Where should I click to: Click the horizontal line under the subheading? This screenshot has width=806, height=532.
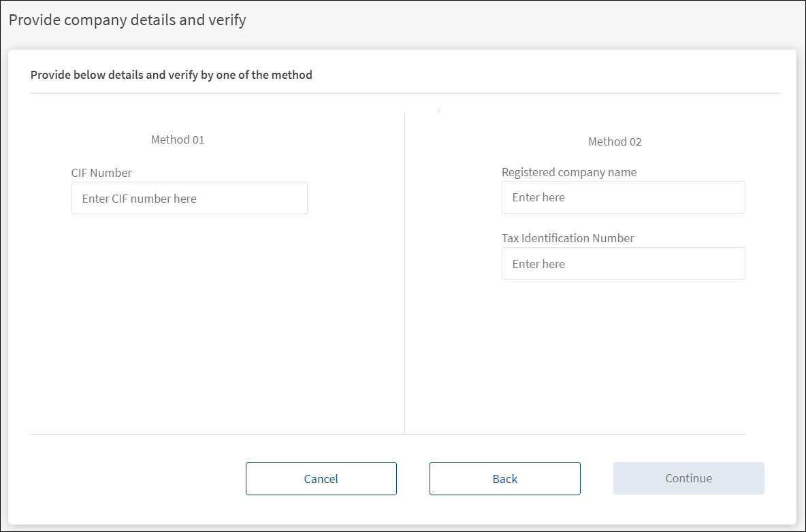tap(404, 93)
